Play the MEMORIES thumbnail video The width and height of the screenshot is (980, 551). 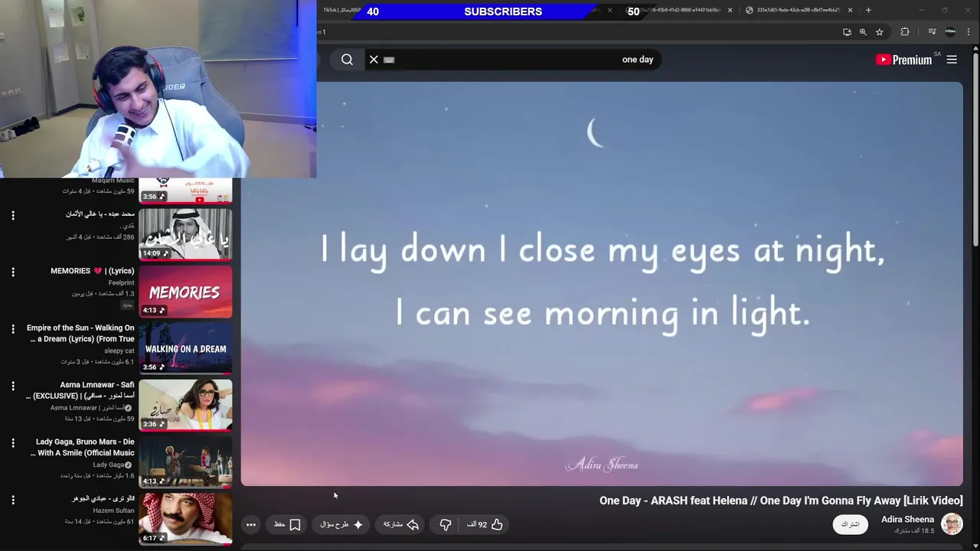pyautogui.click(x=185, y=291)
